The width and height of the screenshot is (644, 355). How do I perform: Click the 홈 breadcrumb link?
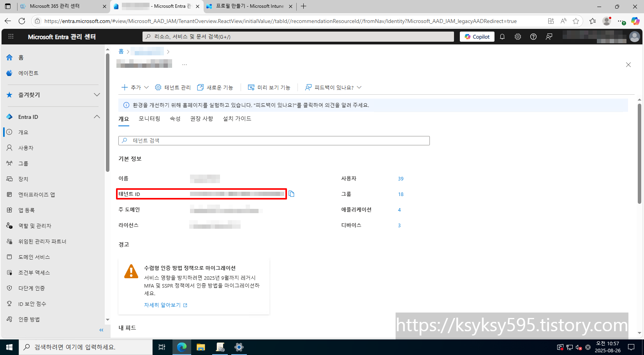pyautogui.click(x=121, y=51)
